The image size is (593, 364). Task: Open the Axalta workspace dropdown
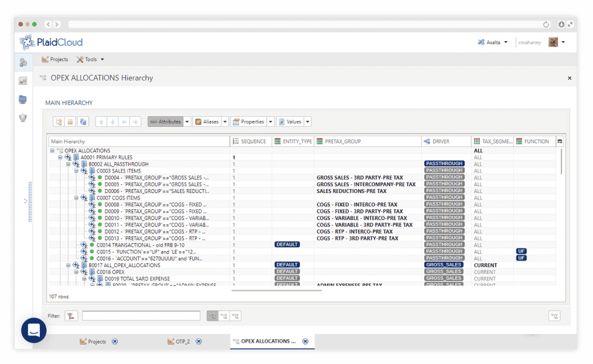pyautogui.click(x=493, y=42)
